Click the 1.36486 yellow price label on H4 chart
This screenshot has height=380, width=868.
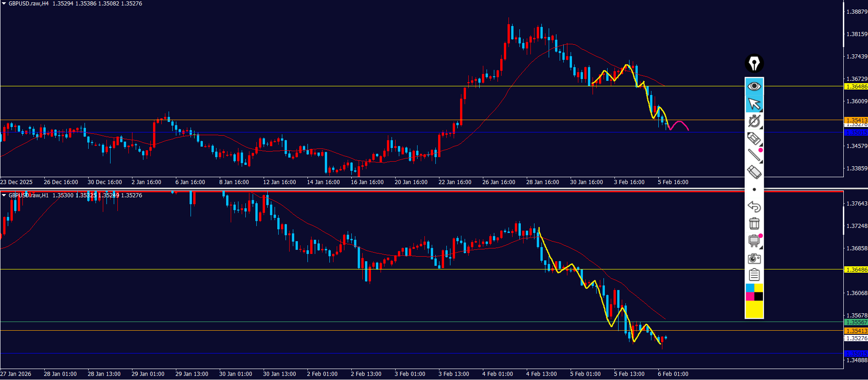click(856, 87)
